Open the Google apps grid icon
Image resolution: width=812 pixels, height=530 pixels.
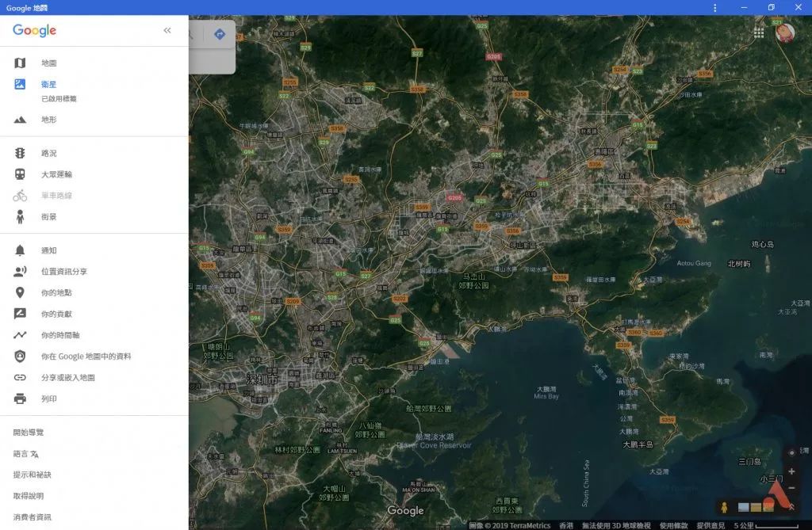pyautogui.click(x=758, y=32)
